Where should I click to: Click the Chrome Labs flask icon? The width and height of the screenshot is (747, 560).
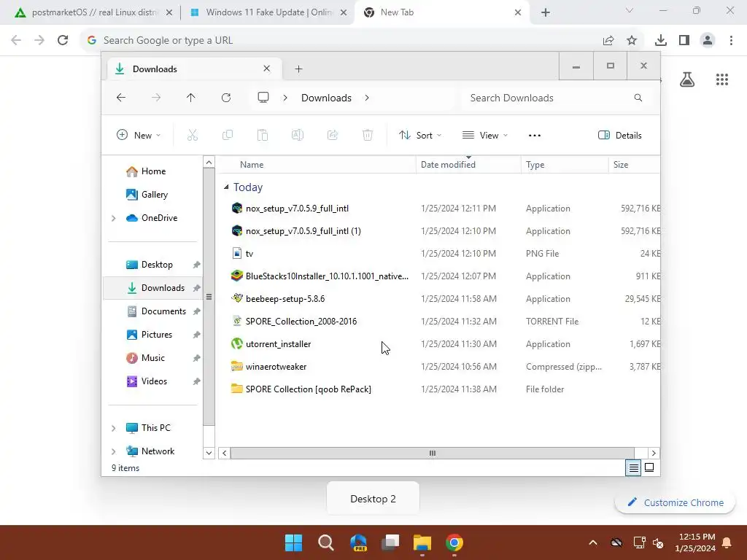[x=687, y=79]
